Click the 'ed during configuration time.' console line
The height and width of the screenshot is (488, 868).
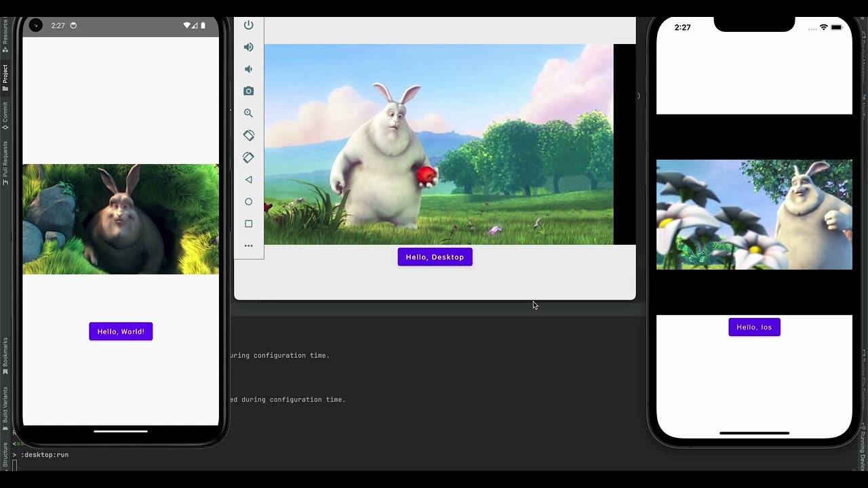[x=288, y=399]
